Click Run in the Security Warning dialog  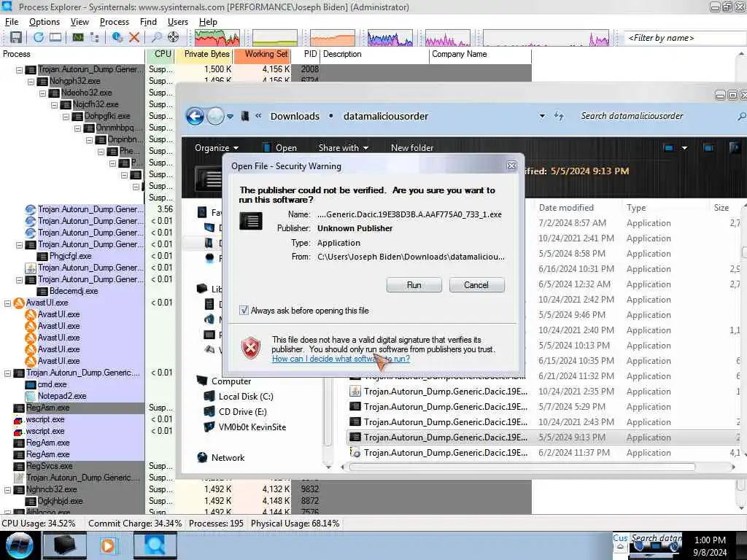tap(414, 285)
